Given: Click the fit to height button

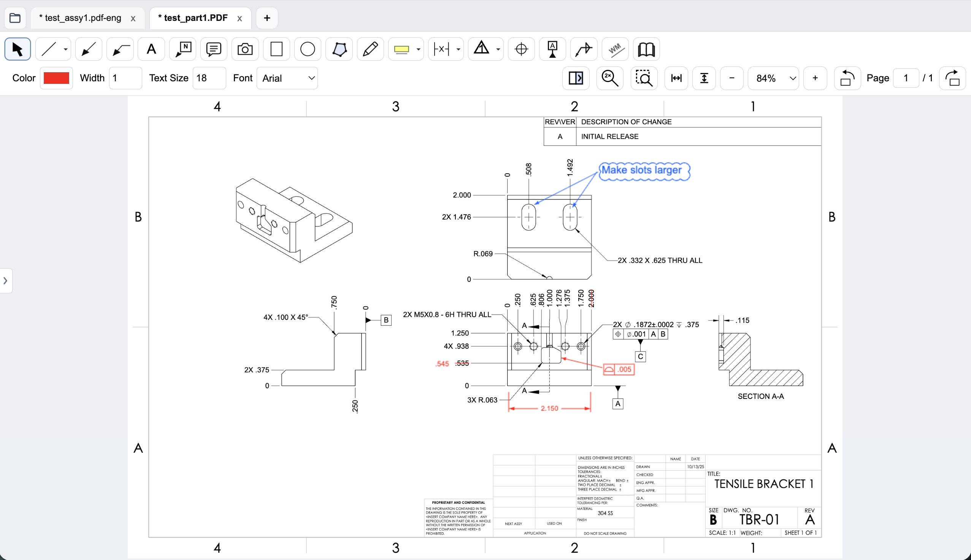Looking at the screenshot, I should pyautogui.click(x=704, y=78).
